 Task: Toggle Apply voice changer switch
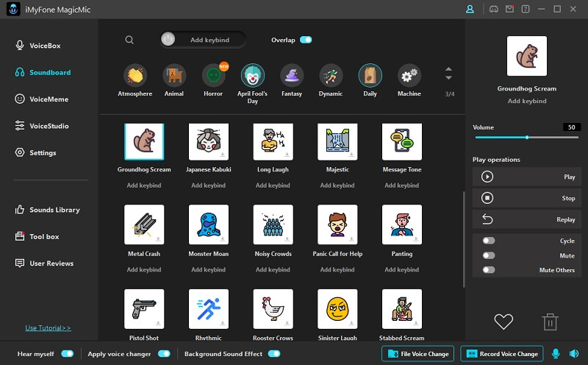(x=164, y=354)
